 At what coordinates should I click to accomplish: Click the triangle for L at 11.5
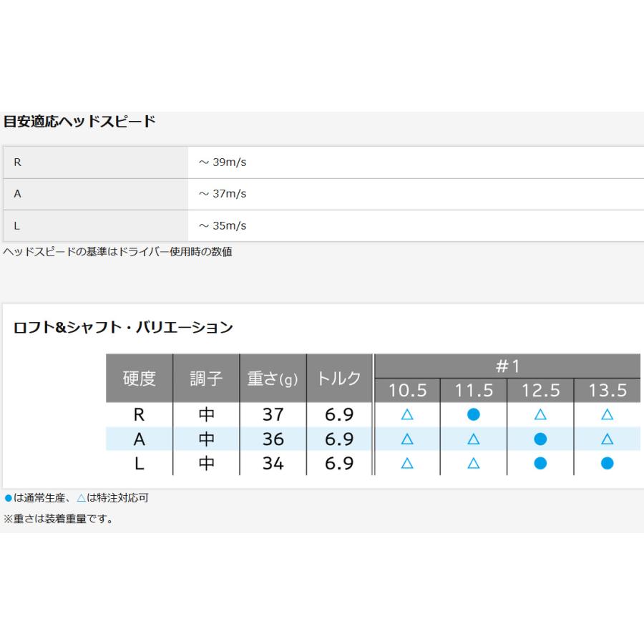click(474, 464)
